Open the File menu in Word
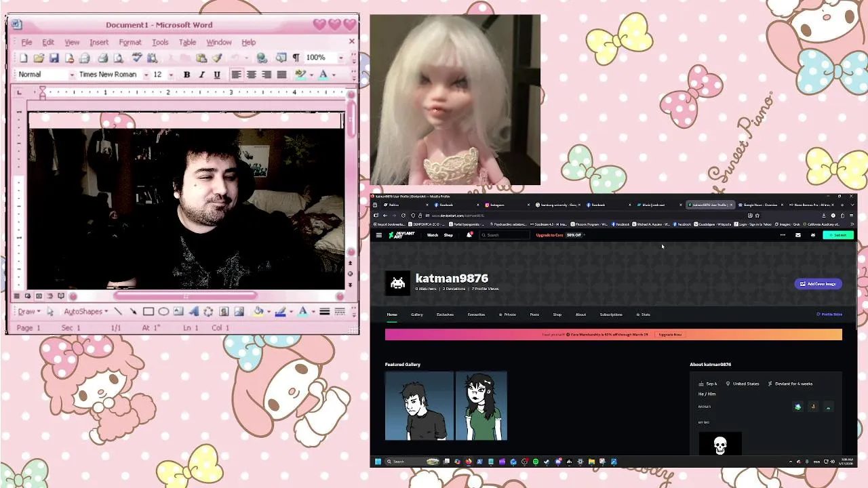This screenshot has height=488, width=868. [26, 42]
